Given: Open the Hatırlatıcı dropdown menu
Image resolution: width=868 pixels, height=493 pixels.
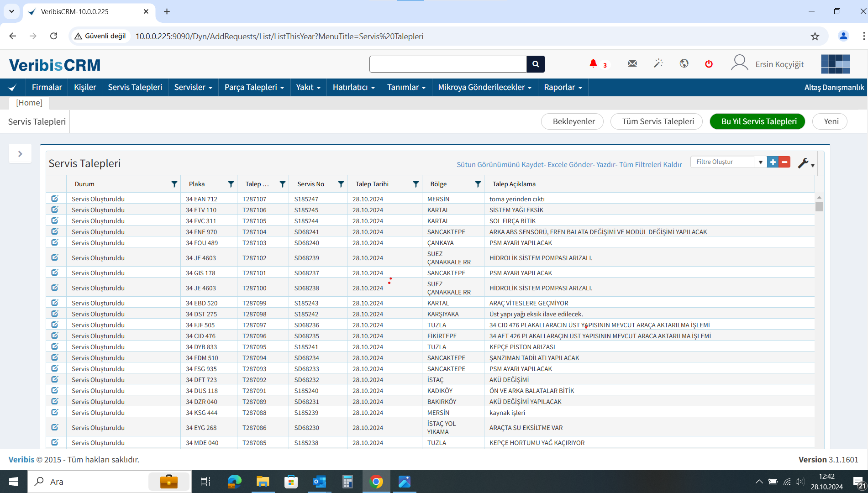Looking at the screenshot, I should (x=354, y=87).
